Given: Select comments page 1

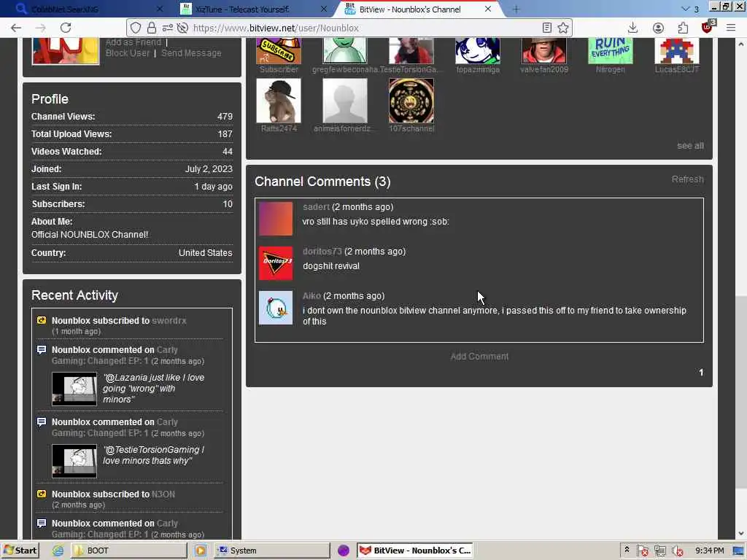Looking at the screenshot, I should click(x=701, y=373).
